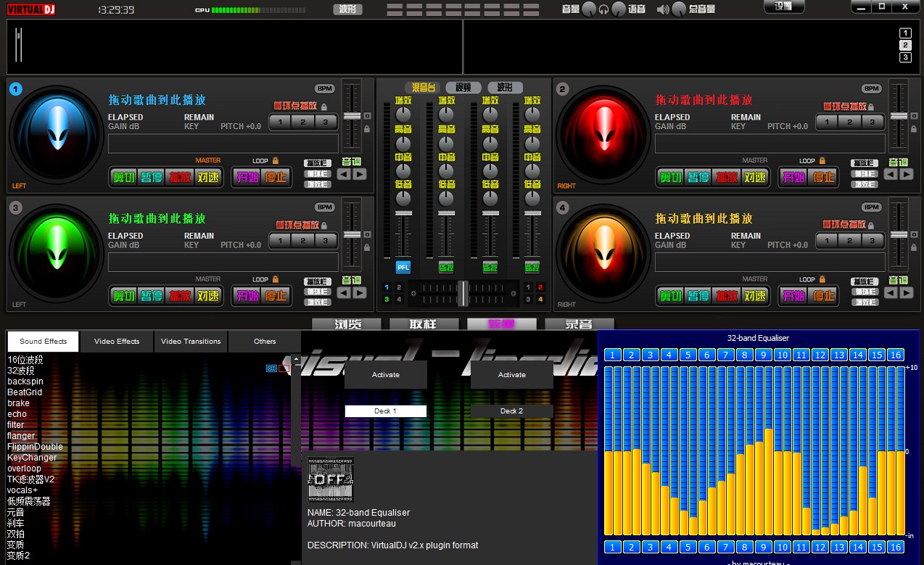This screenshot has width=924, height=565.
Task: Select the flanger effect in the list
Action: 22,436
